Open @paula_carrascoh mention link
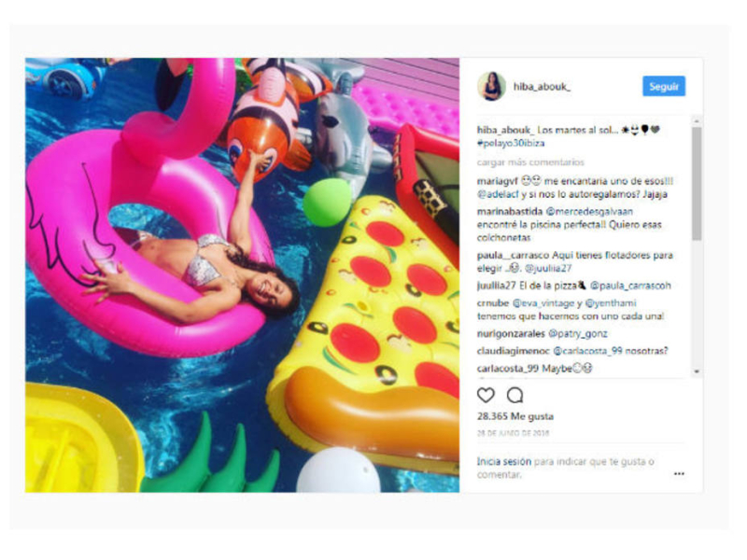 630,286
